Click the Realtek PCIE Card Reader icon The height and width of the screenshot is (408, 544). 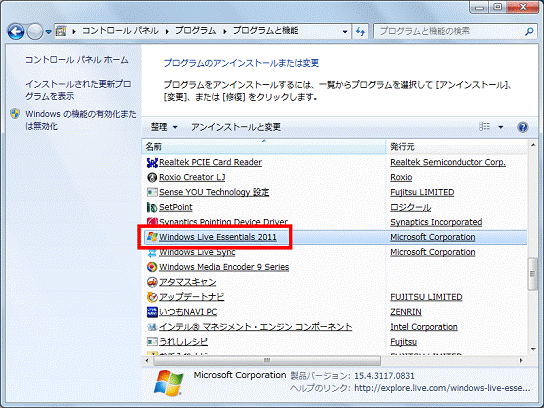152,162
